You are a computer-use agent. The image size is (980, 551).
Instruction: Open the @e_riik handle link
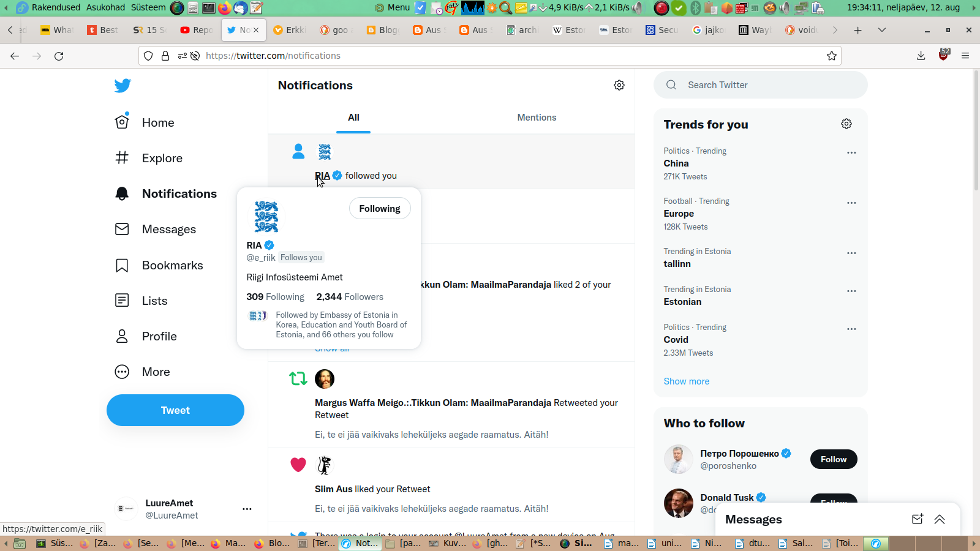click(x=261, y=258)
